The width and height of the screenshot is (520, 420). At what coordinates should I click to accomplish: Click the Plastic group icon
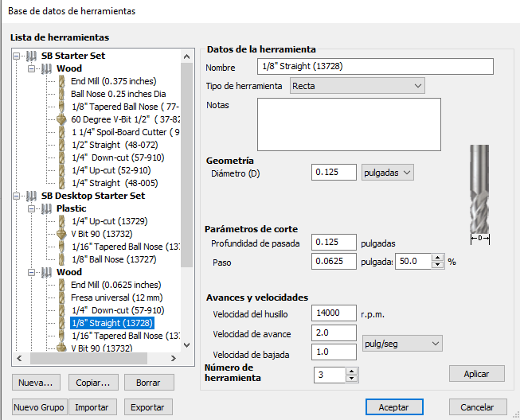[46, 208]
